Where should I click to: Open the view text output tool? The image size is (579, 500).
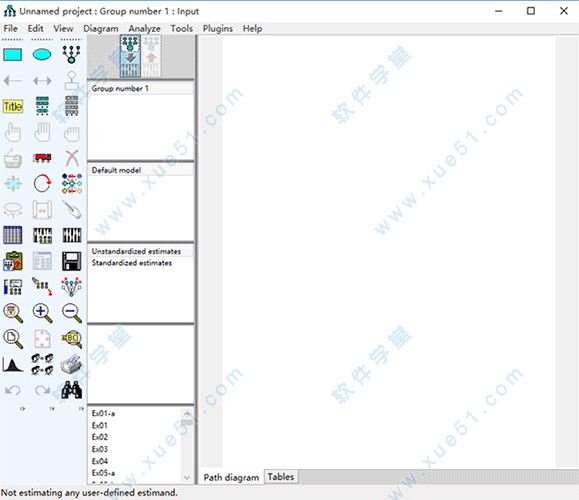42,261
